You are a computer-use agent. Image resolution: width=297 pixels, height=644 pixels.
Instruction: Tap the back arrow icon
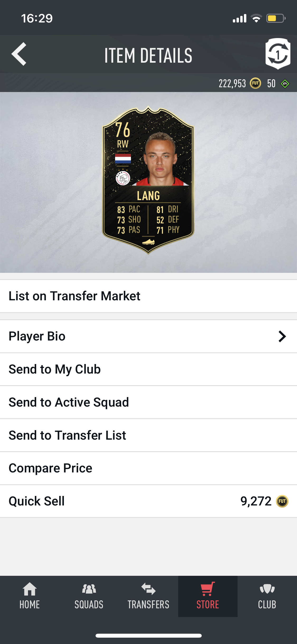[19, 54]
